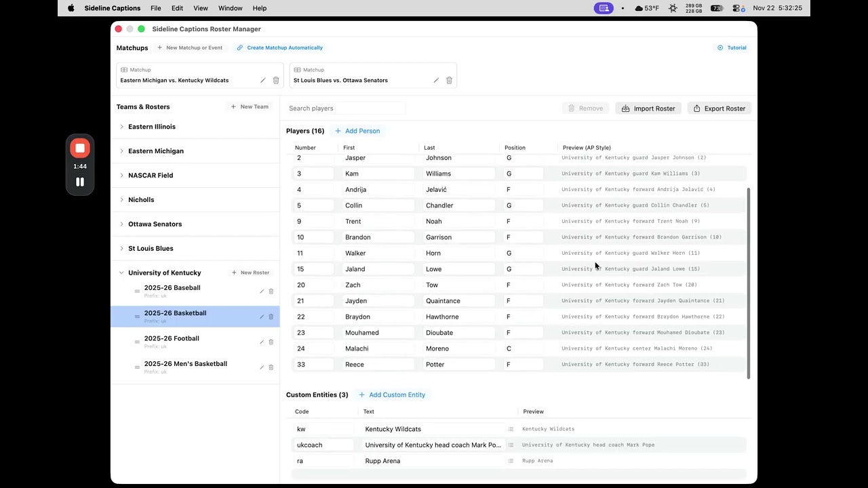Delete the 2025-26 Basketball roster
Image resolution: width=868 pixels, height=488 pixels.
click(x=271, y=317)
